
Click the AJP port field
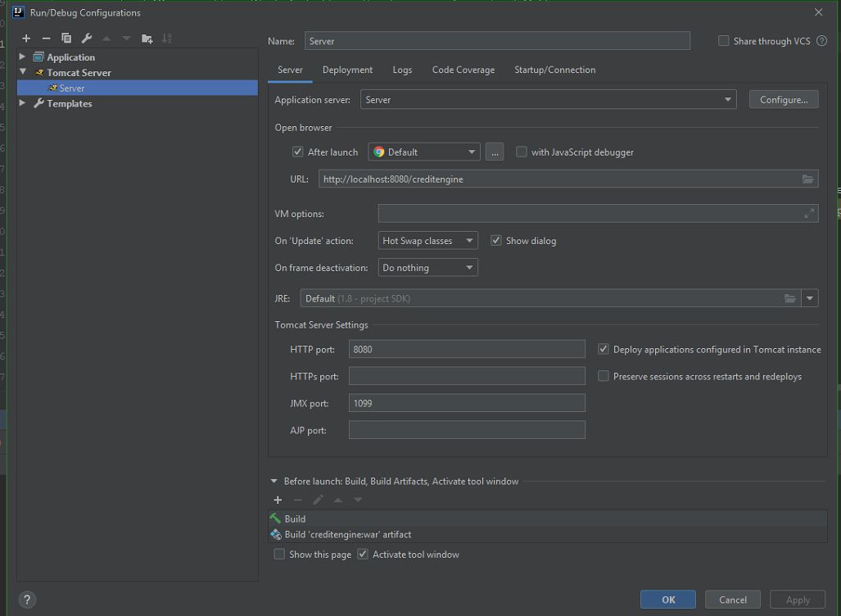(467, 430)
